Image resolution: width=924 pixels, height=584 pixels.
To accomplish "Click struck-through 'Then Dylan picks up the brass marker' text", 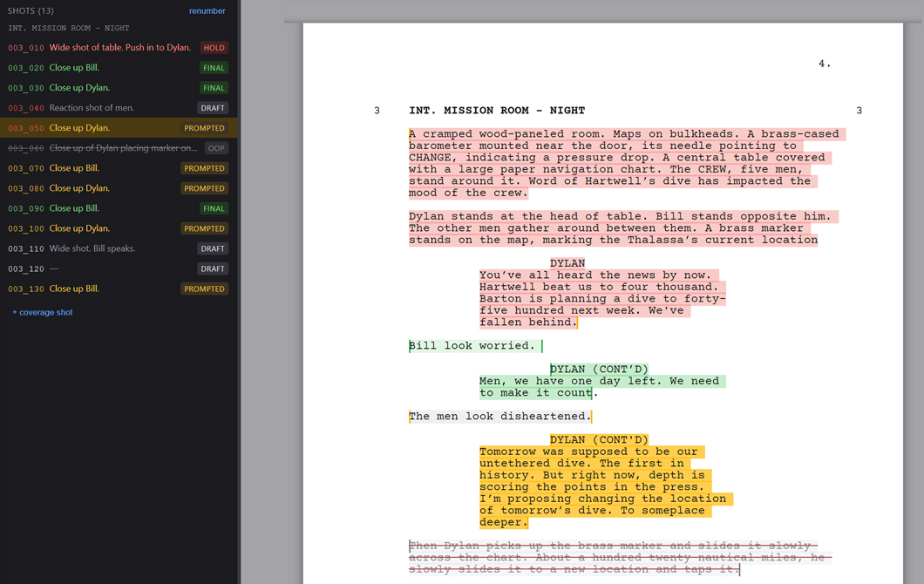I will (x=620, y=558).
